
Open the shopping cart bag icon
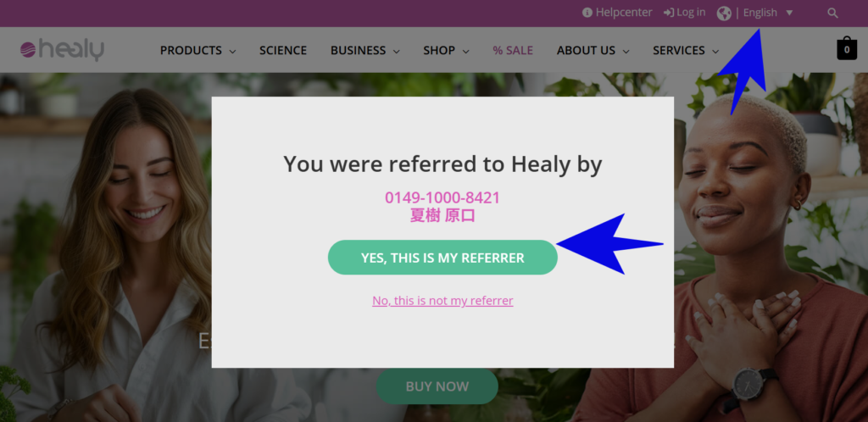click(846, 49)
